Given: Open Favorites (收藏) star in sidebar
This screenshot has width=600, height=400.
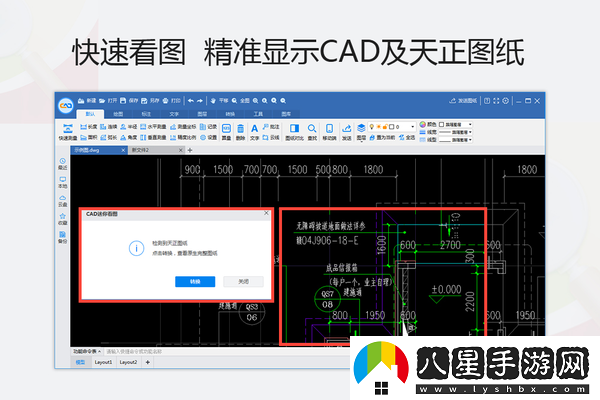Looking at the screenshot, I should 63,219.
